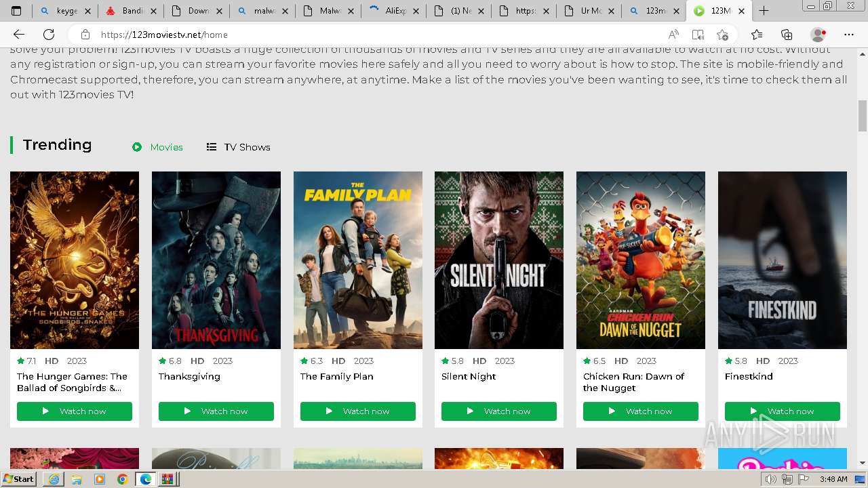Click the 7.1 star rating on Hunger Games
Image resolution: width=868 pixels, height=488 pixels.
pos(26,361)
